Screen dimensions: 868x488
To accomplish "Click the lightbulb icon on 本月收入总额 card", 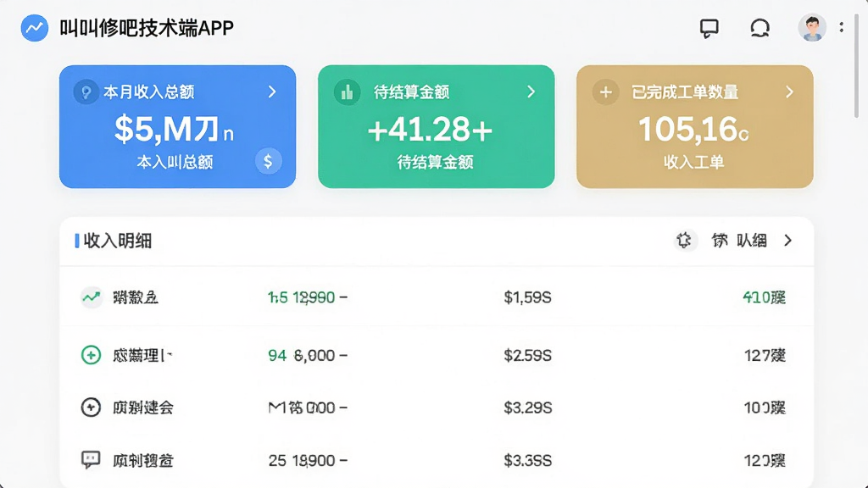I will 86,91.
